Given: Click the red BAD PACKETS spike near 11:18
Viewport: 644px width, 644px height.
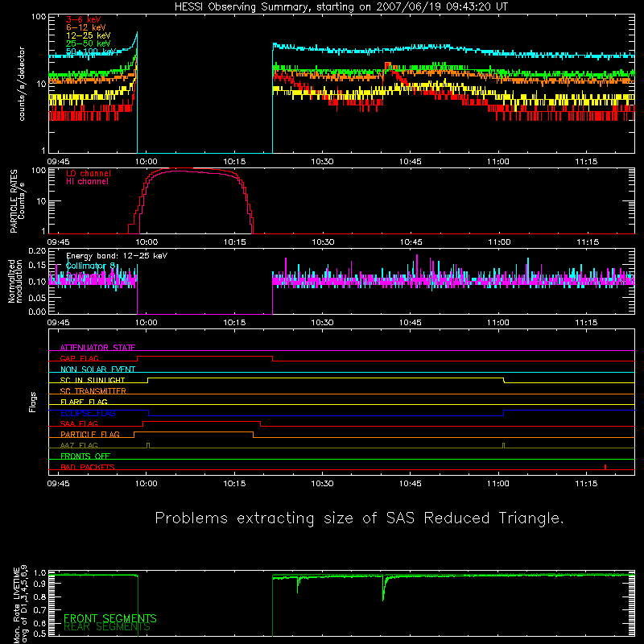Looking at the screenshot, I should click(605, 467).
